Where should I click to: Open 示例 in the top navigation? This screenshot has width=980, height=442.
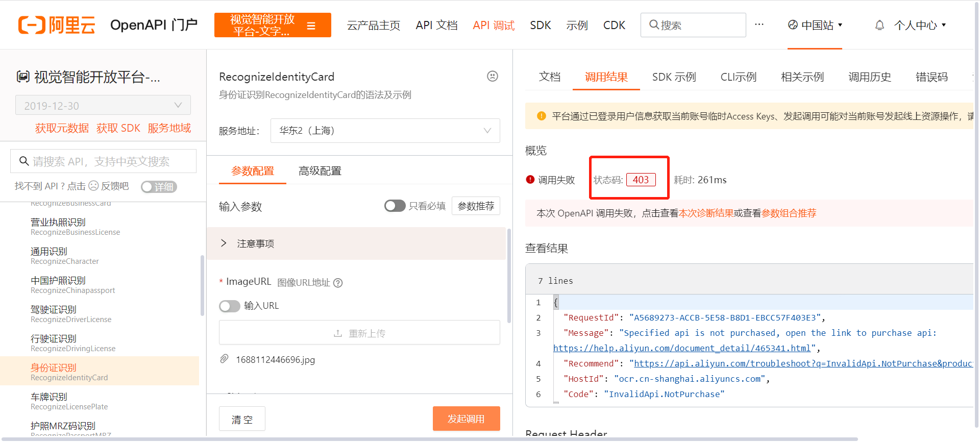pyautogui.click(x=577, y=25)
